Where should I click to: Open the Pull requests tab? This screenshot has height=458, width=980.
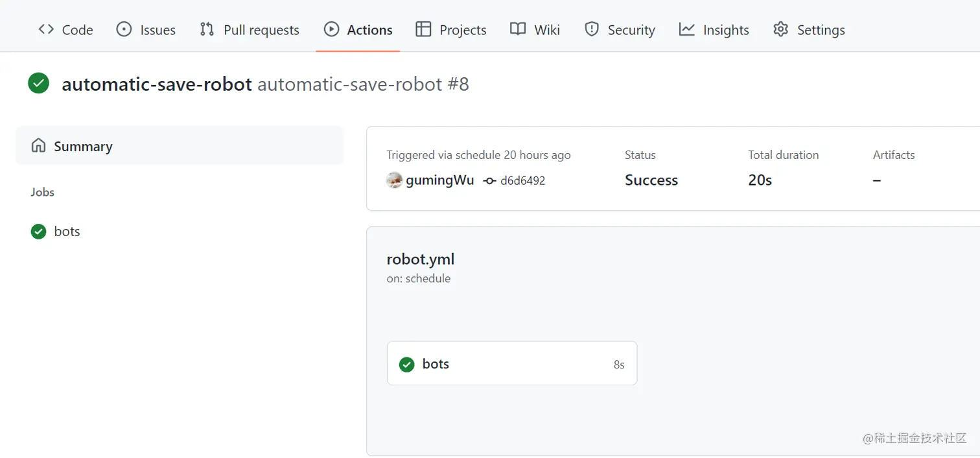coord(261,30)
